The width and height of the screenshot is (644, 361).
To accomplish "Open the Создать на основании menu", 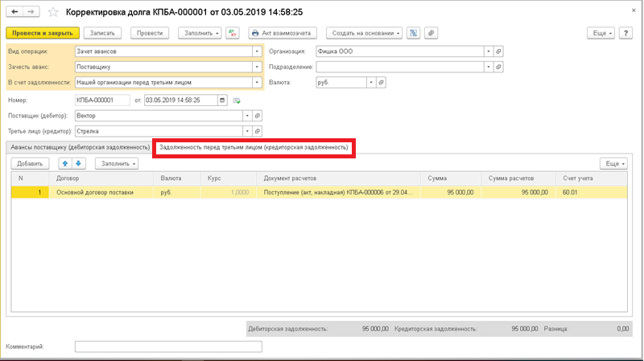I will coord(365,33).
